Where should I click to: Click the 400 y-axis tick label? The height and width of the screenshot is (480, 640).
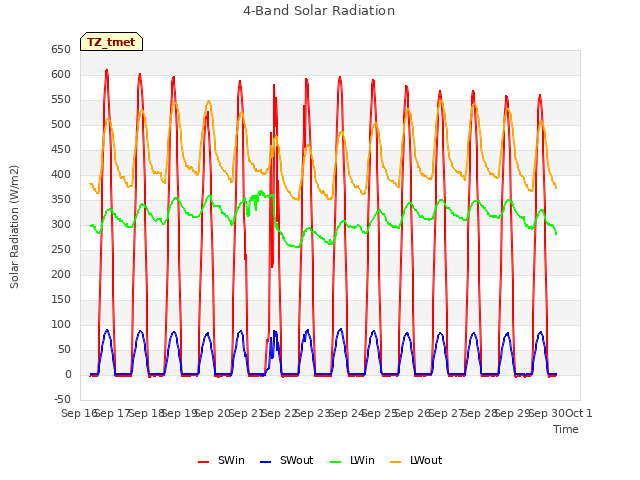pos(61,175)
